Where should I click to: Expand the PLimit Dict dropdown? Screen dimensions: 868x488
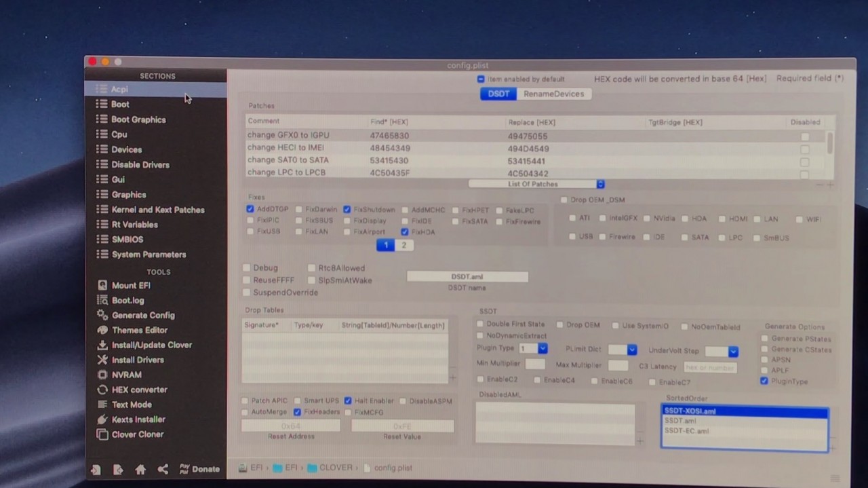622,350
